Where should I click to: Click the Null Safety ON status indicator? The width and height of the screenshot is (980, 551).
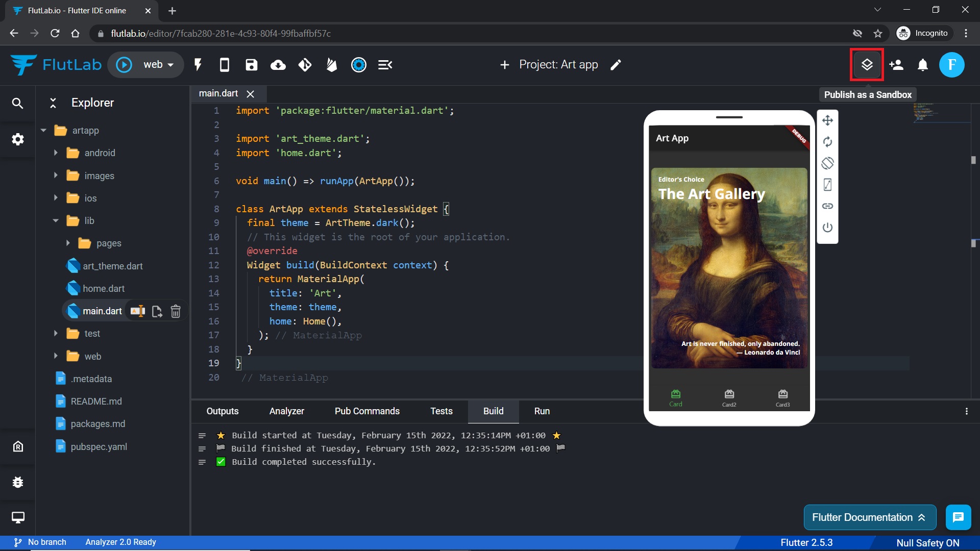pyautogui.click(x=928, y=543)
